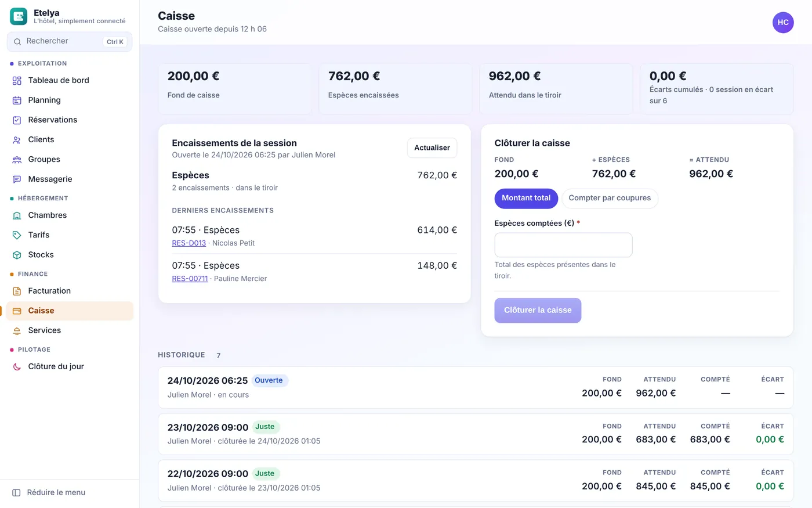Viewport: 812px width, 508px height.
Task: Open the HC user avatar
Action: tap(783, 22)
